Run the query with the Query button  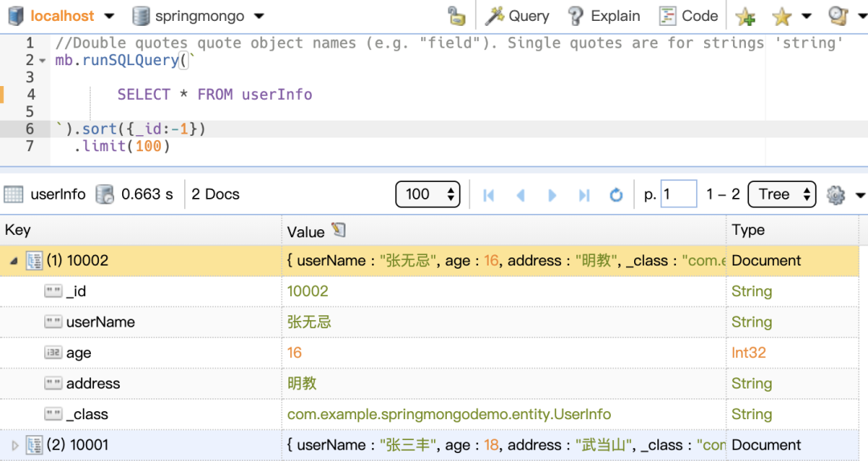(x=518, y=16)
